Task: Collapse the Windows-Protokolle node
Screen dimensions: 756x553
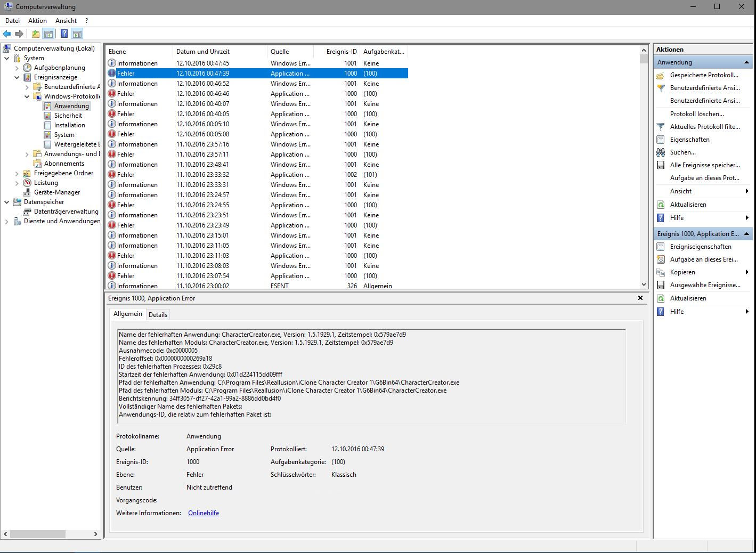Action: point(27,96)
